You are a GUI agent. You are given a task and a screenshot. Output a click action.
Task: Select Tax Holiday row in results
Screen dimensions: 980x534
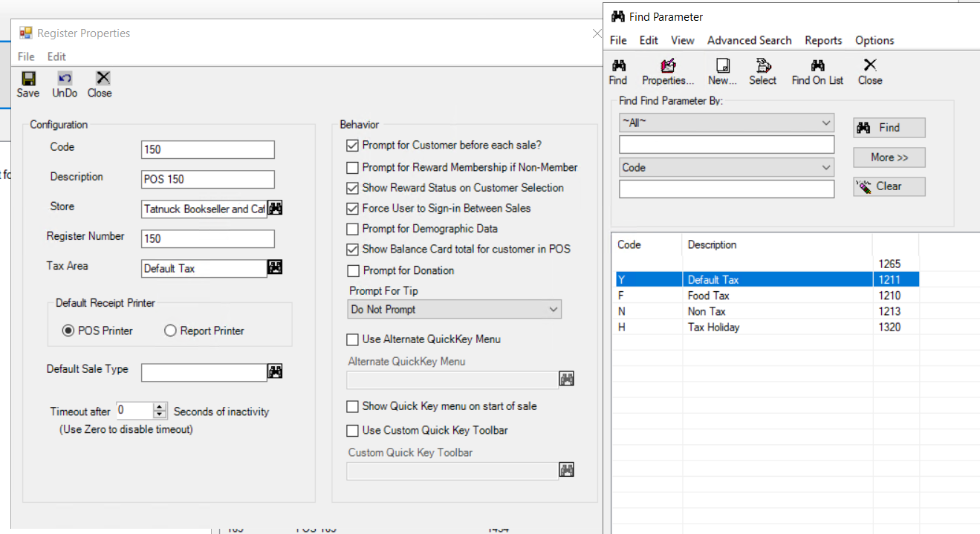(x=768, y=327)
